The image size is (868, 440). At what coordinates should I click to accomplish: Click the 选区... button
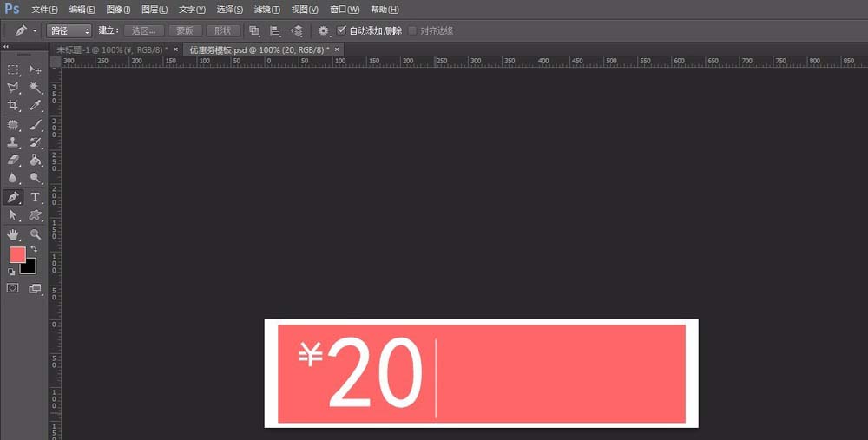pyautogui.click(x=144, y=31)
